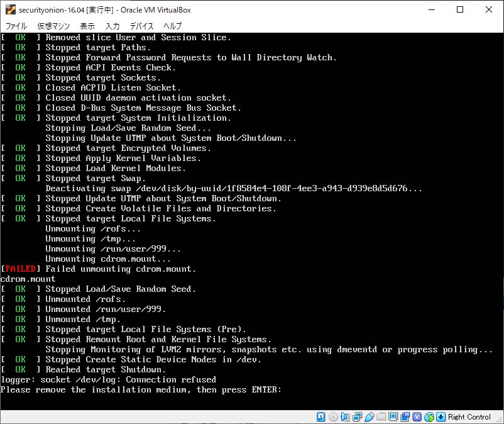
Task: Click the shared folders status icon
Action: (x=381, y=417)
